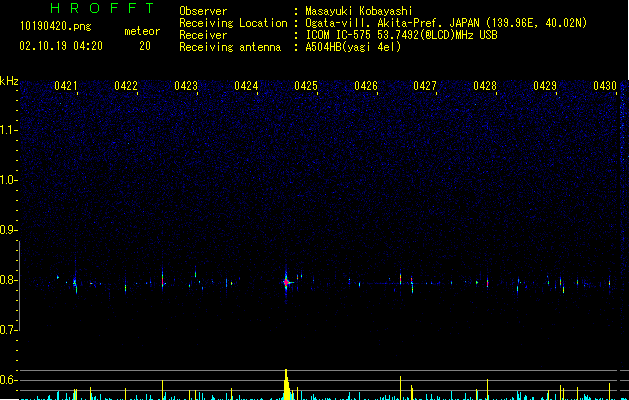Click the 1.0 frequency axis label

9,180
